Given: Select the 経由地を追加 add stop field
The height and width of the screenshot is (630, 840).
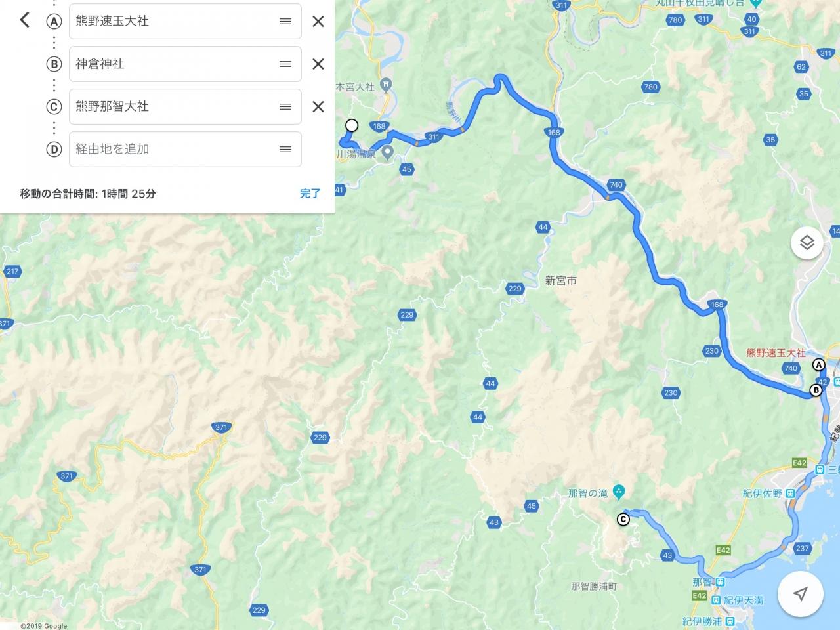Looking at the screenshot, I should 185,149.
